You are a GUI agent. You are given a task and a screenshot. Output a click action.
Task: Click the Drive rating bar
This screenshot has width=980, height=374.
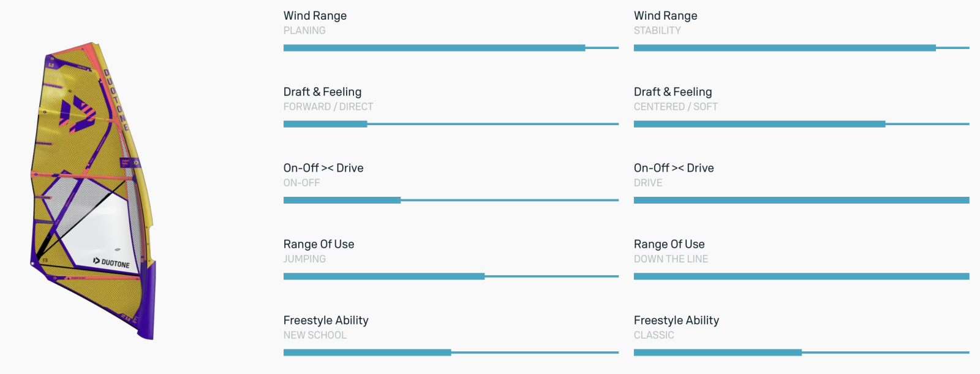coord(801,200)
